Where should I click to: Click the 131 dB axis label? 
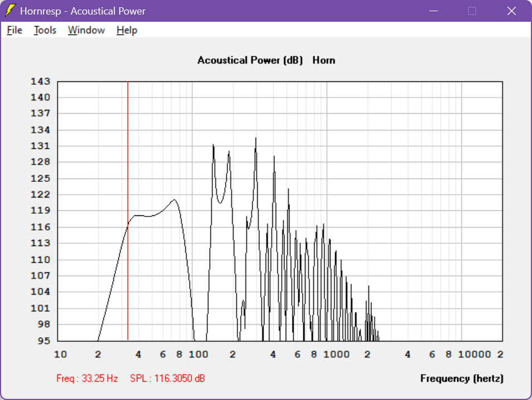(40, 146)
